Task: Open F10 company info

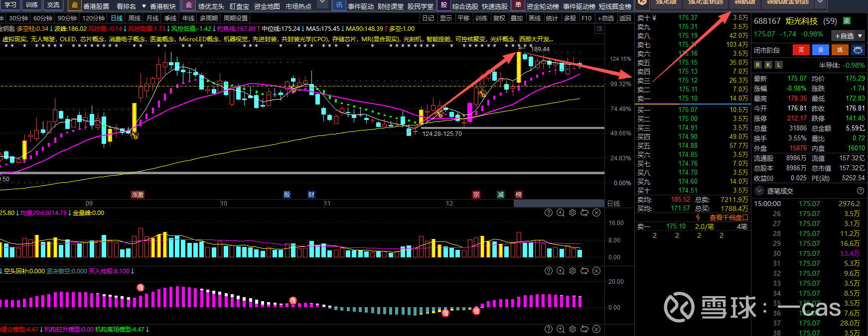Action: click(x=587, y=18)
